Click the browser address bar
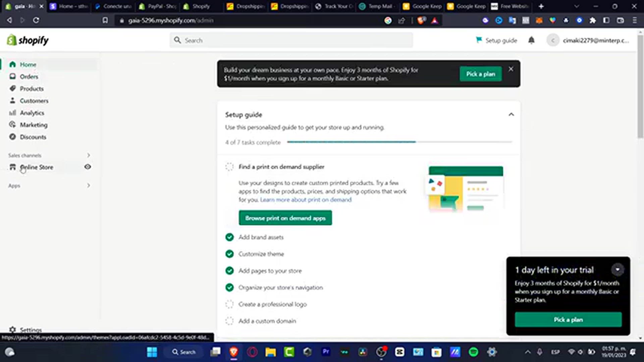 [248, 20]
